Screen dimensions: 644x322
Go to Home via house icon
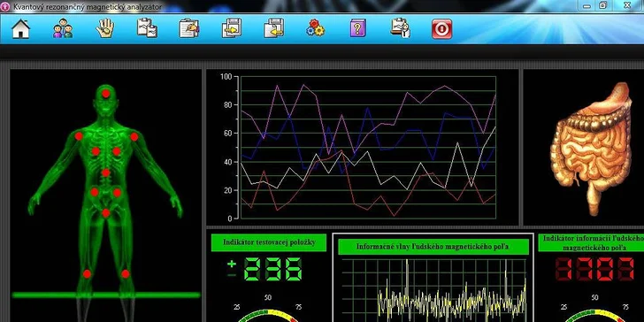coord(21,28)
